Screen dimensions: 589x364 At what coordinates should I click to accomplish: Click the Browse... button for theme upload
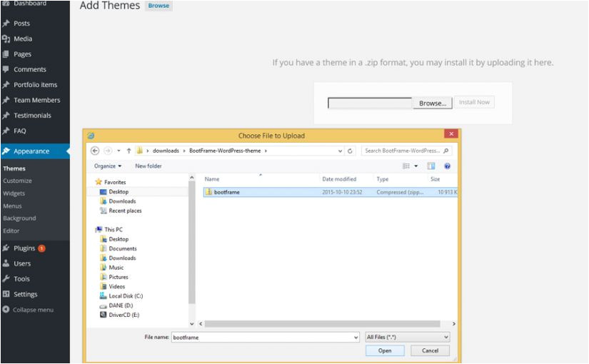pyautogui.click(x=432, y=103)
